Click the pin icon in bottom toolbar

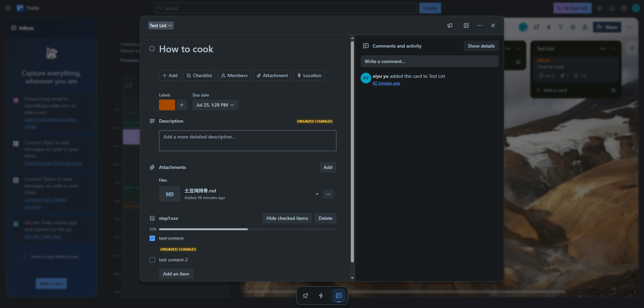306,296
